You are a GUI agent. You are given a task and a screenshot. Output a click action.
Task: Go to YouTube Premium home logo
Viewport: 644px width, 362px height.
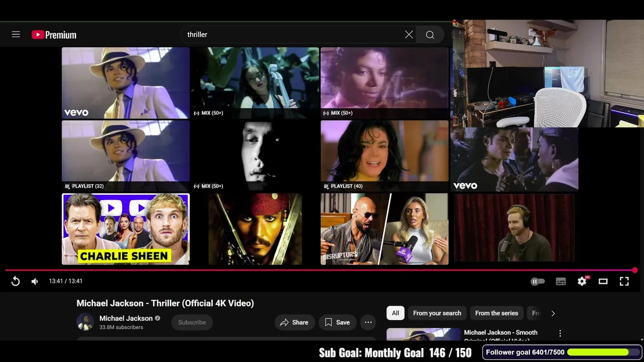click(x=54, y=35)
